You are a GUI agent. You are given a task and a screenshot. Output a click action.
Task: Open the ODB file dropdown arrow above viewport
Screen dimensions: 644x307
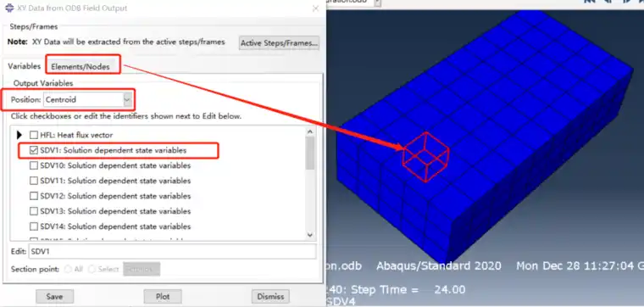377,3
